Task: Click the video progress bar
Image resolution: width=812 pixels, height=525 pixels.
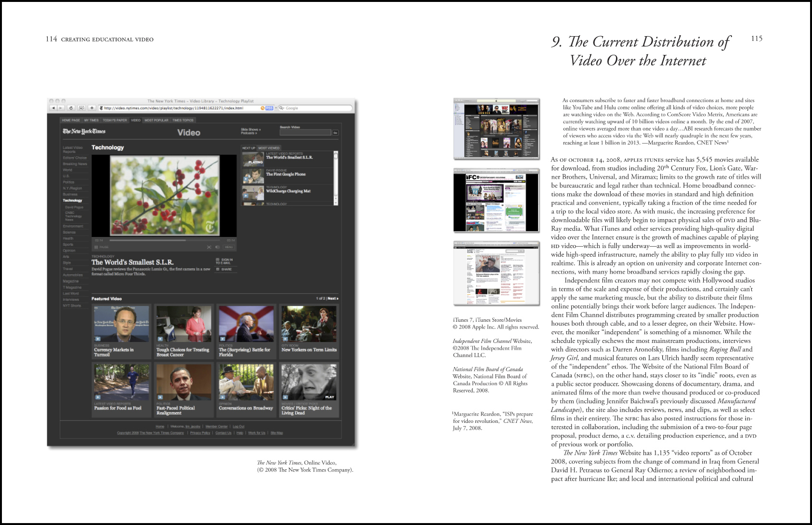Action: point(164,240)
